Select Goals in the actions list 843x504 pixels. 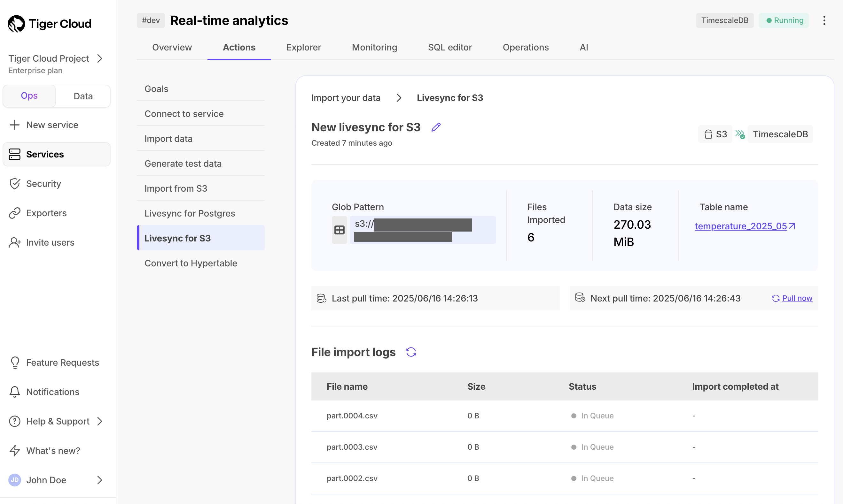pos(200,89)
